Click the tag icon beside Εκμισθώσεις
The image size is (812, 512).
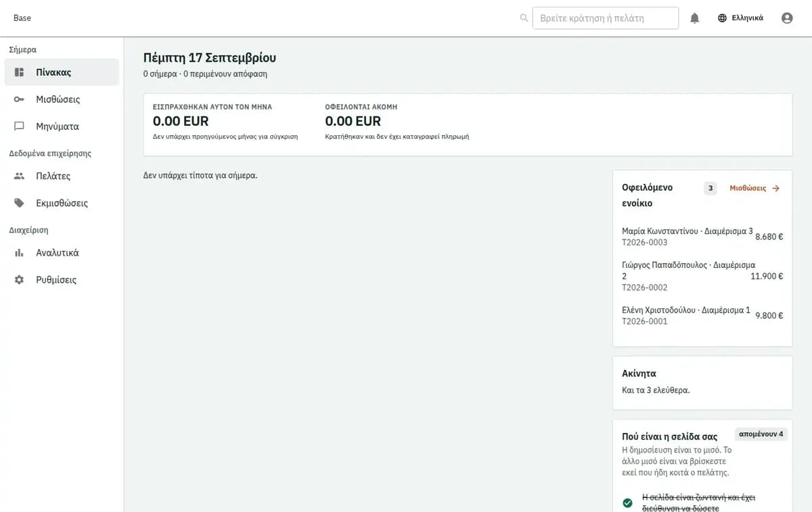pos(19,203)
